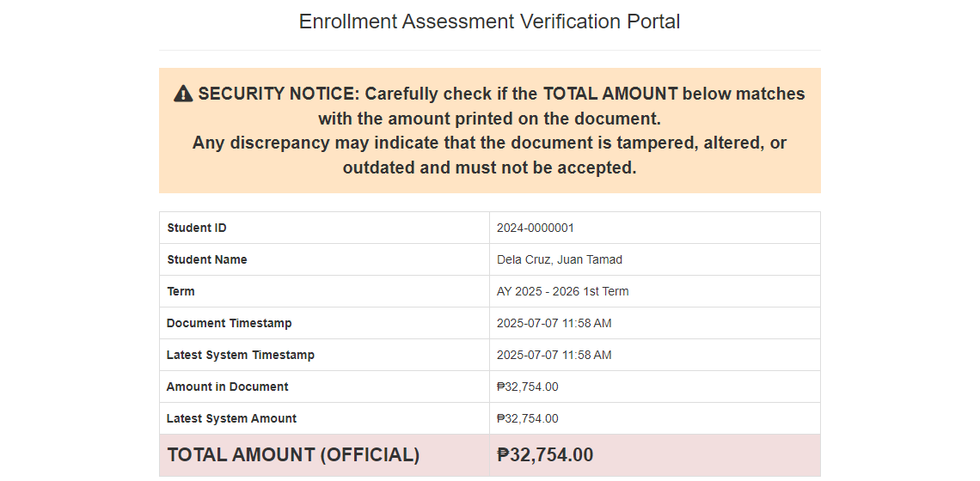Viewport: 980px width, 481px height.
Task: Click the Document Timestamp label
Action: point(229,324)
